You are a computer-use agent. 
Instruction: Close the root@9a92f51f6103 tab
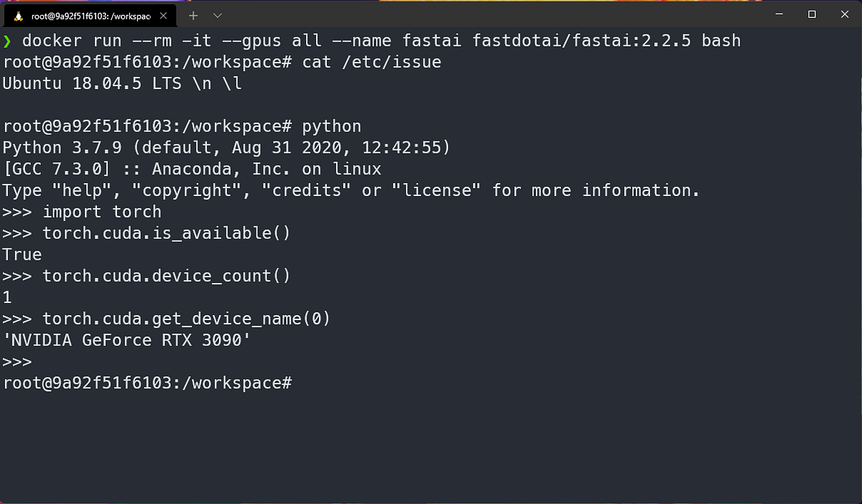coord(162,14)
